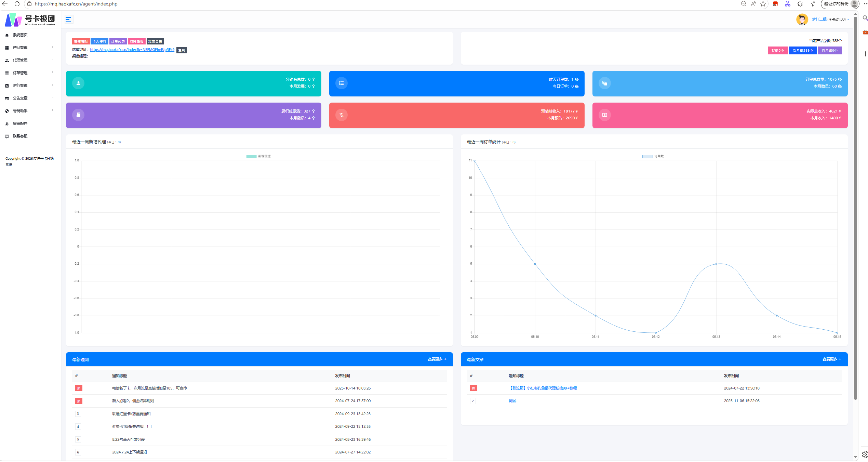Viewport: 868px width, 462px height.
Task: Click the user avatar icon in header
Action: click(802, 19)
